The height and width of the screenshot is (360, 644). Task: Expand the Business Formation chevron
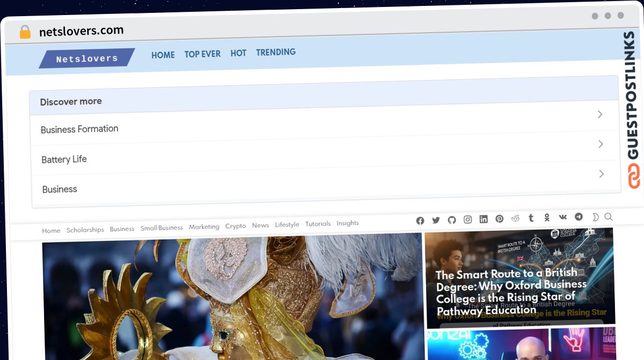pyautogui.click(x=601, y=114)
